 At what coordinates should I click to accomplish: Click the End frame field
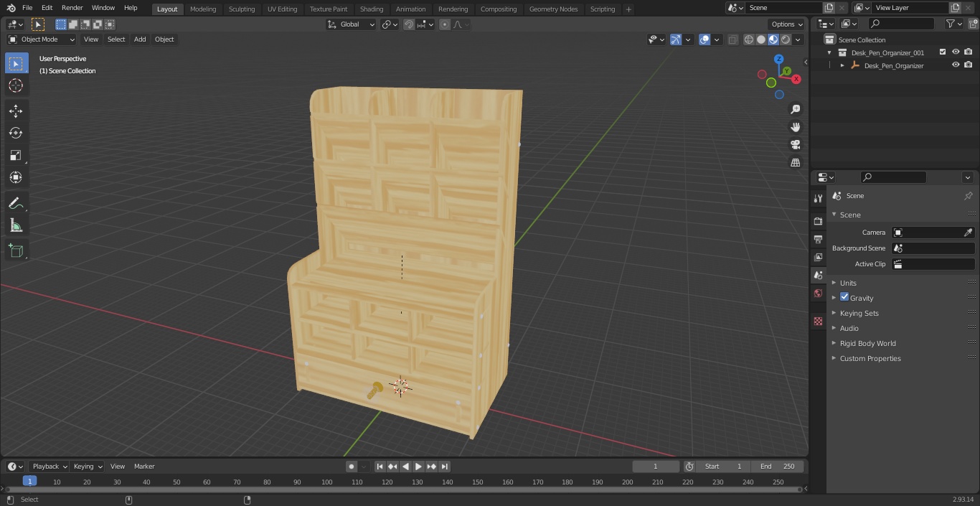pos(778,467)
